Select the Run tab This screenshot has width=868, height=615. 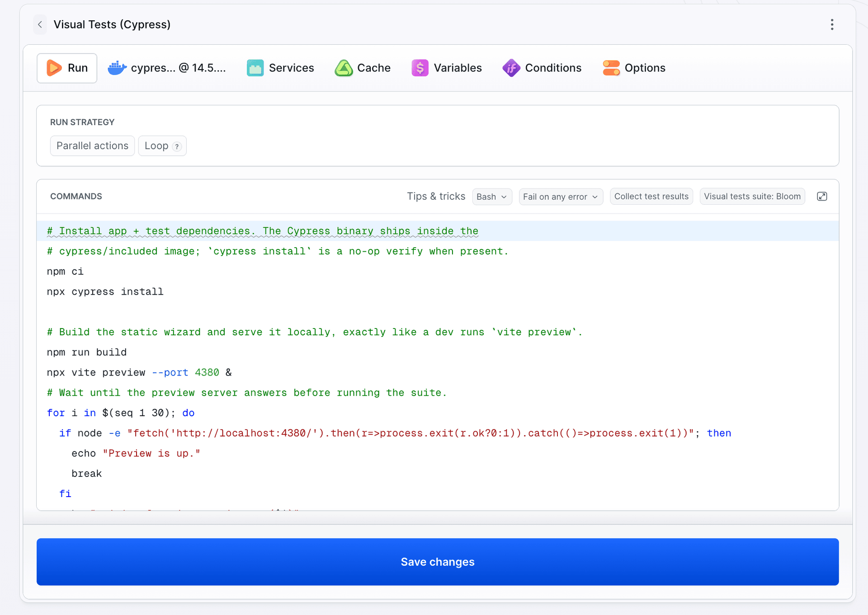click(67, 68)
